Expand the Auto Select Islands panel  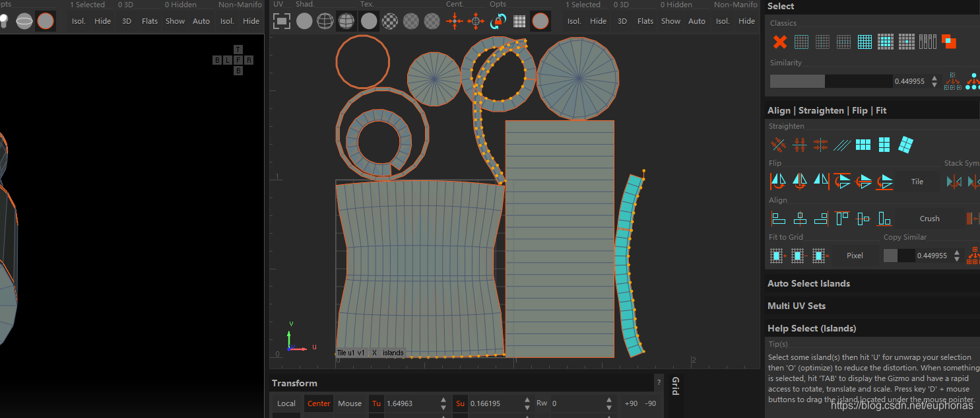[808, 283]
